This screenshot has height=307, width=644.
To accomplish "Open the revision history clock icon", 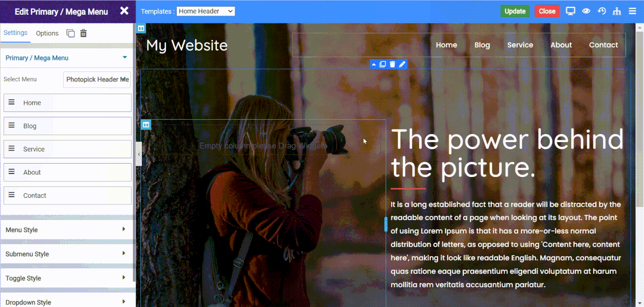I will (x=601, y=11).
